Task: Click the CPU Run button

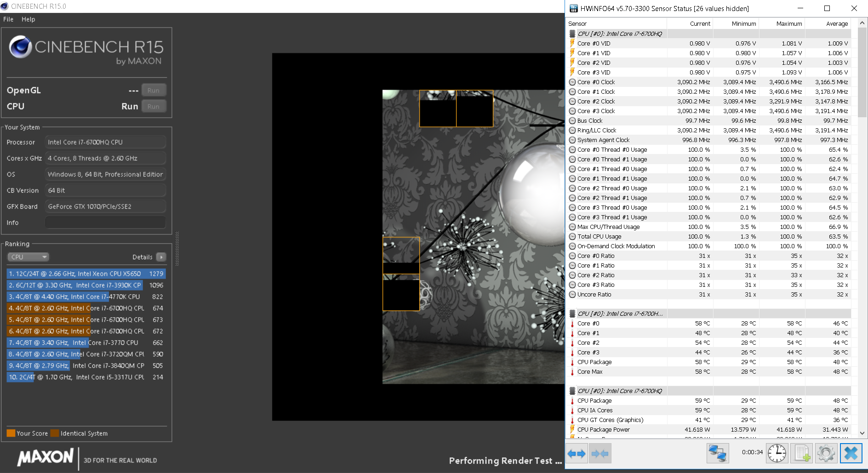Action: tap(154, 107)
